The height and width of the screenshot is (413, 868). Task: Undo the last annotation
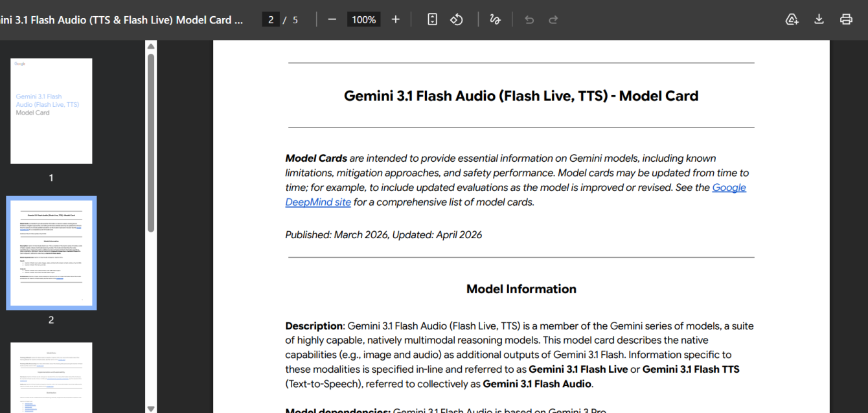[x=529, y=19]
